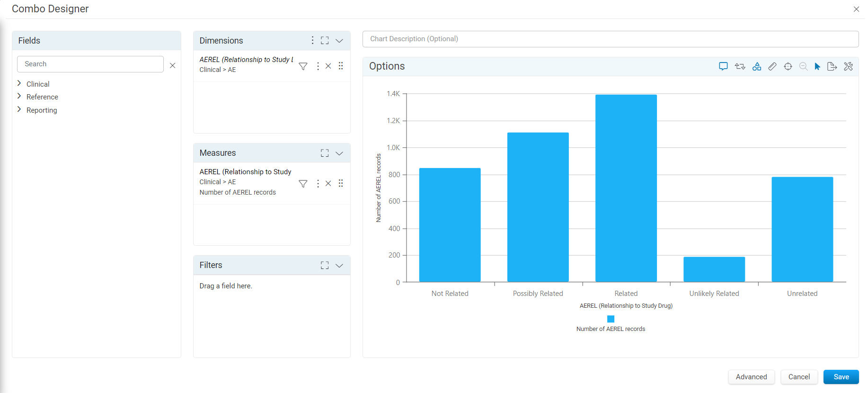
Task: Click the Possibly Related bar
Action: pos(538,207)
